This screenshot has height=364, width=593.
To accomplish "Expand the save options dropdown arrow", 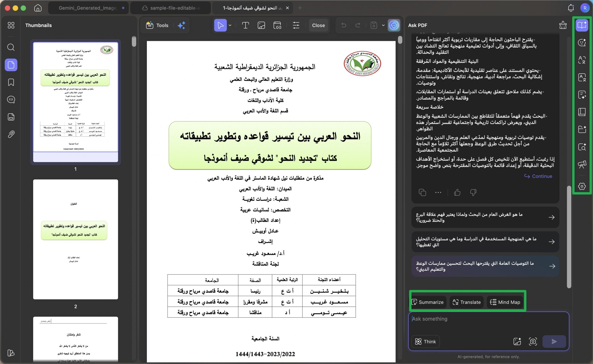I will click(x=383, y=25).
